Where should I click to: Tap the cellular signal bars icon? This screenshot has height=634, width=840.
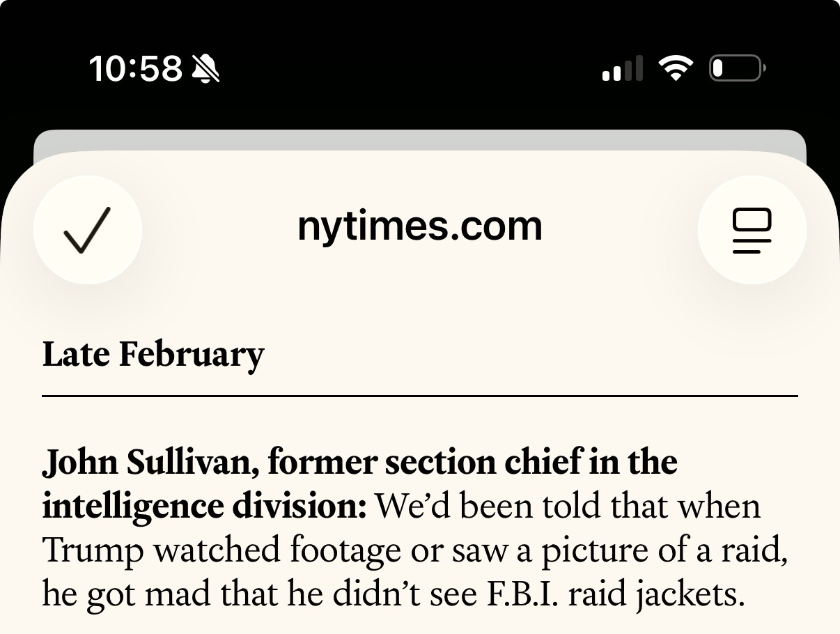click(621, 69)
